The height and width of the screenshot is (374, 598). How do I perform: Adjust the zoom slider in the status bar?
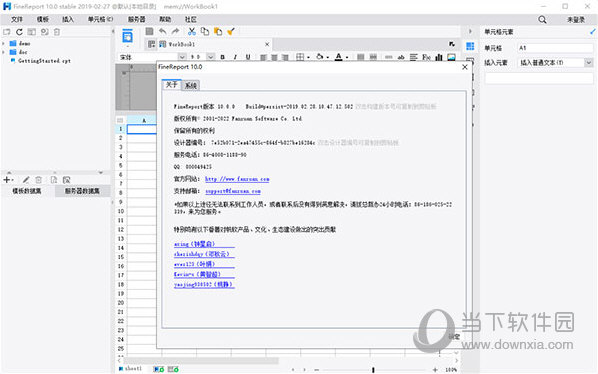(373, 369)
